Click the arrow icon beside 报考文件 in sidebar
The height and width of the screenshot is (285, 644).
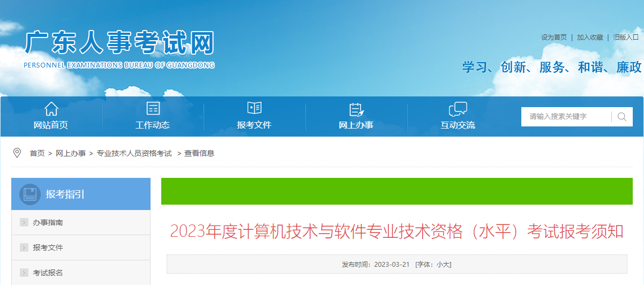click(x=24, y=247)
